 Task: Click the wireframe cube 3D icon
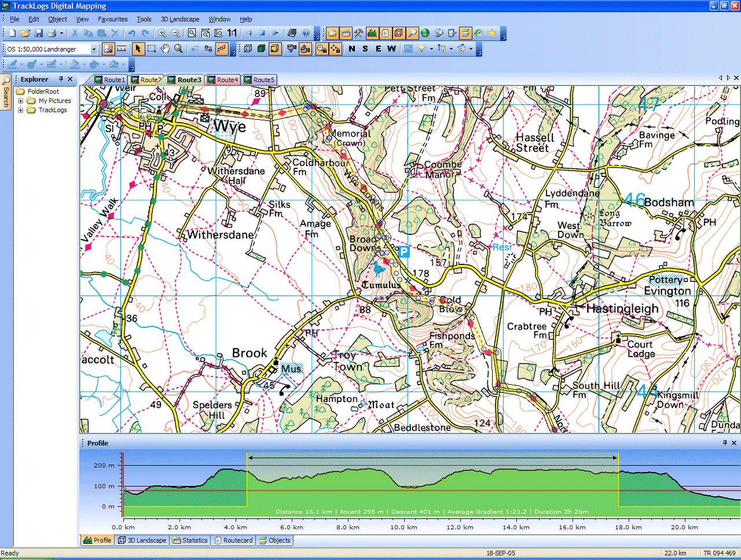tap(248, 49)
